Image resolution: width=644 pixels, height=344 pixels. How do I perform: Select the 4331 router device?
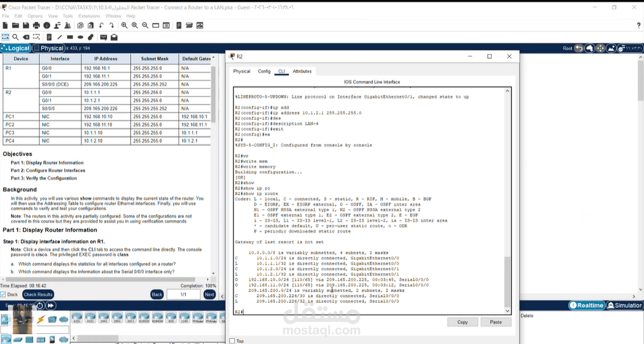77,317
